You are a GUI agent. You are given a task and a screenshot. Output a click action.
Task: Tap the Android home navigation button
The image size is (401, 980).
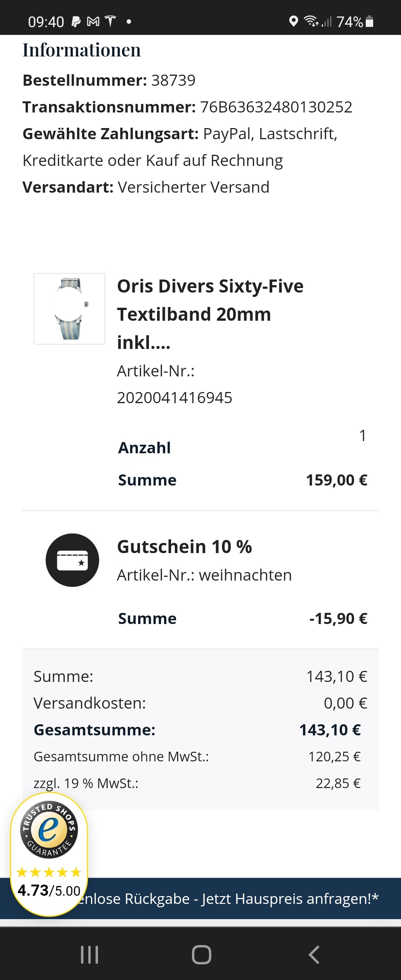coord(201,954)
